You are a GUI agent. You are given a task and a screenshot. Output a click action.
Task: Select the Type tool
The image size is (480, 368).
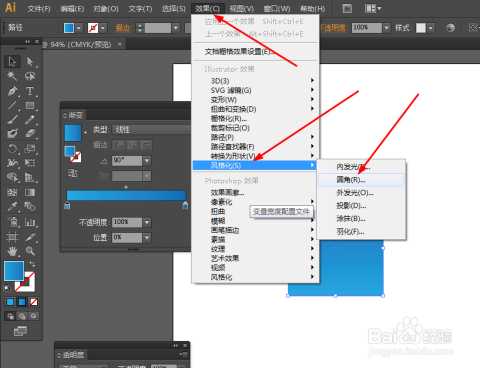[x=30, y=91]
